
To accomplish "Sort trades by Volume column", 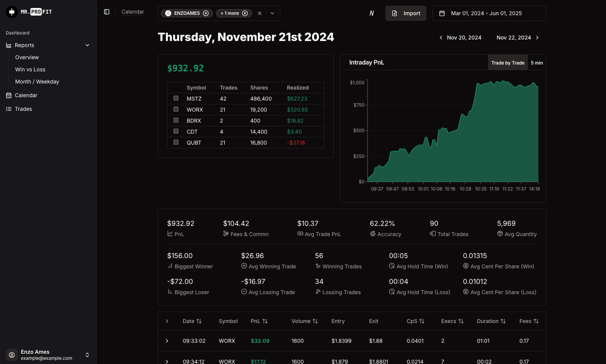I will [305, 321].
